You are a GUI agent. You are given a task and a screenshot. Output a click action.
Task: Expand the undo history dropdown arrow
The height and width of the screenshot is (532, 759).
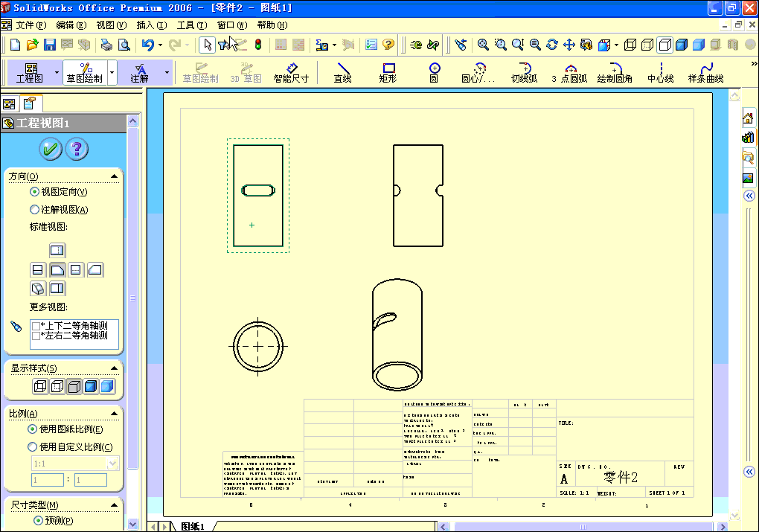(160, 45)
